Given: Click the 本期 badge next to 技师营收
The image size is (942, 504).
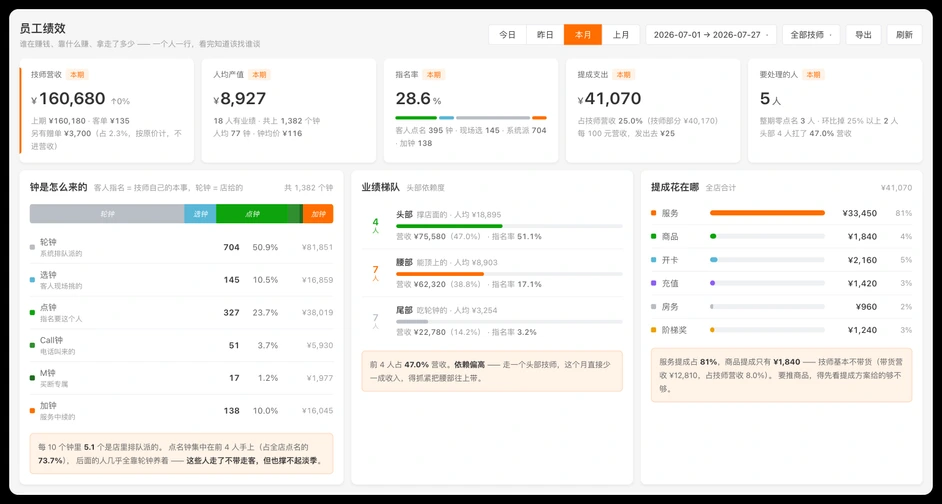Looking at the screenshot, I should pyautogui.click(x=77, y=75).
